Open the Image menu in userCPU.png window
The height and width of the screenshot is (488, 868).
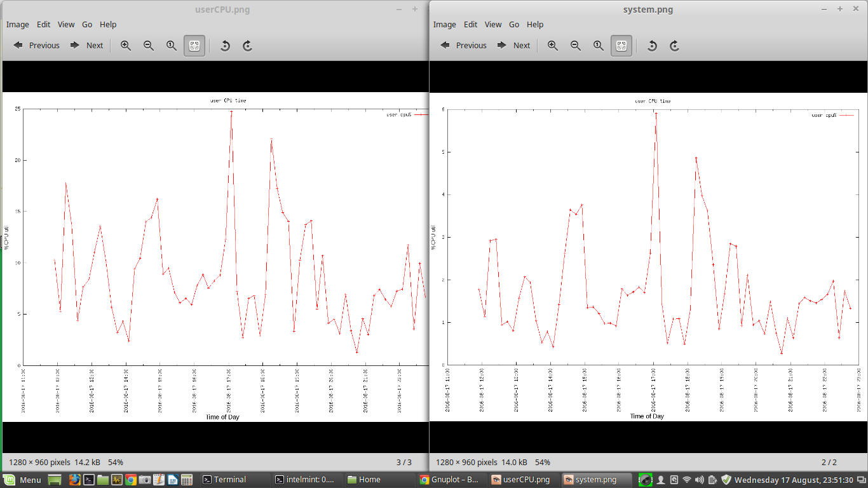click(x=18, y=24)
